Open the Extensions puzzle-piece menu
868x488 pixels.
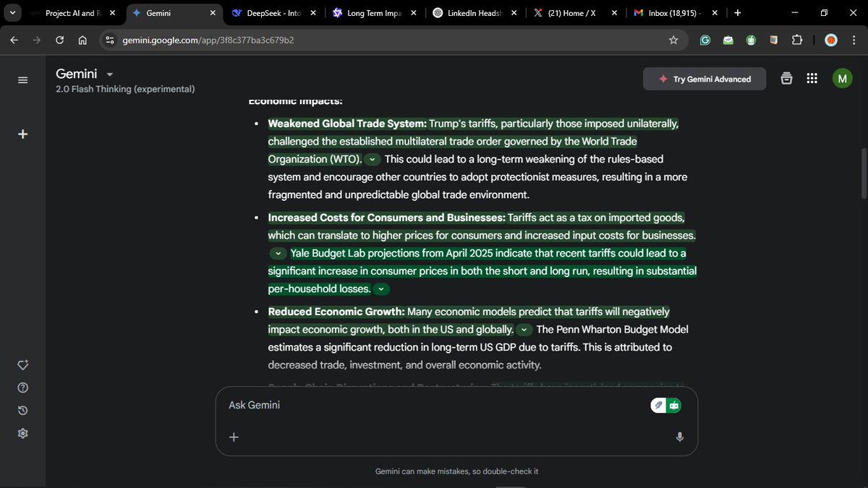click(796, 40)
